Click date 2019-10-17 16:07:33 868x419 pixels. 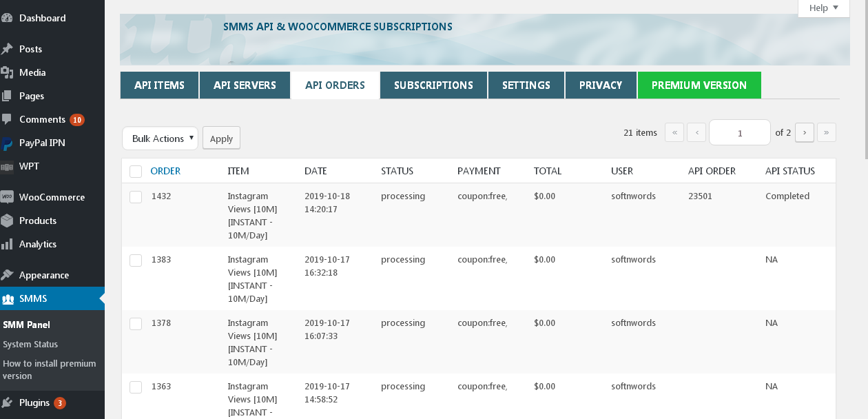tap(327, 329)
